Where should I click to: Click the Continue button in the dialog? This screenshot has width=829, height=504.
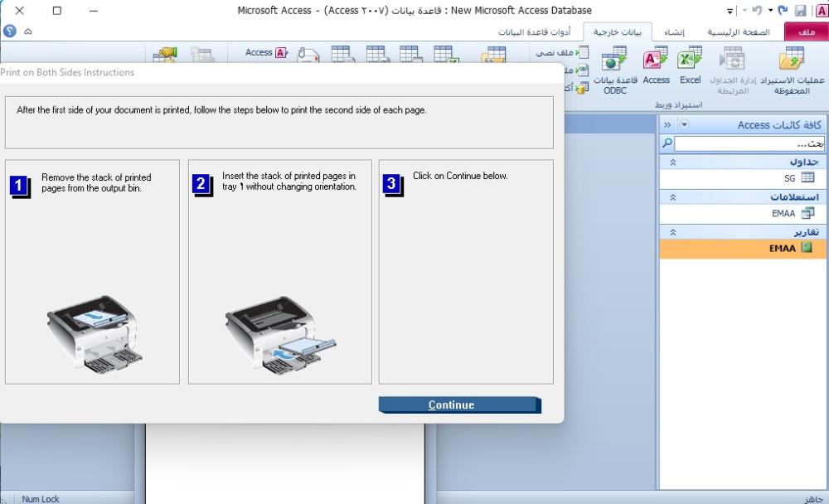pyautogui.click(x=459, y=405)
